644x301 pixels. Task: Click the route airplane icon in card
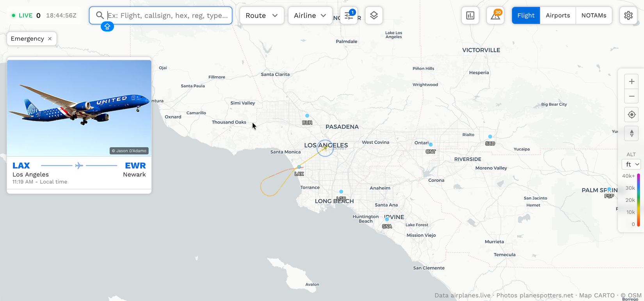(x=79, y=166)
